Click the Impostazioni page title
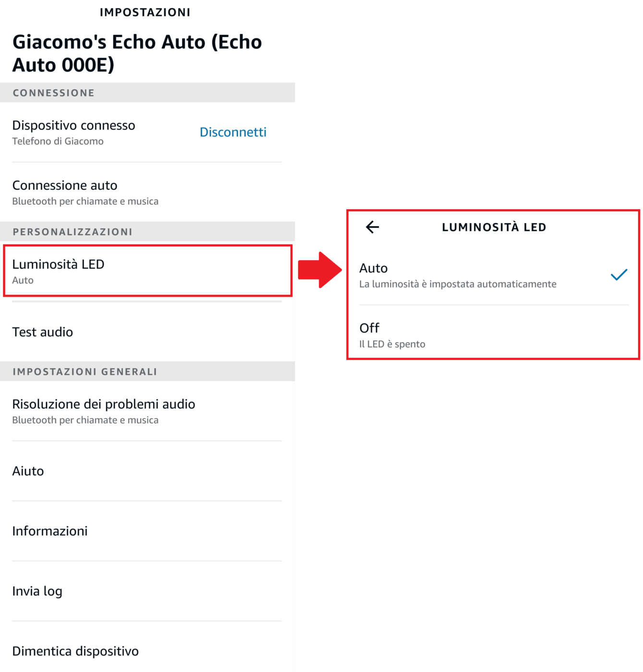Screen dimensions: 643x672 [x=145, y=12]
